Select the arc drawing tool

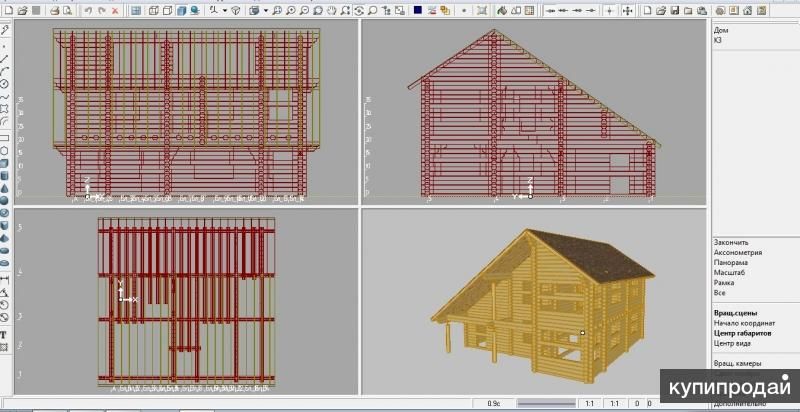5,71
